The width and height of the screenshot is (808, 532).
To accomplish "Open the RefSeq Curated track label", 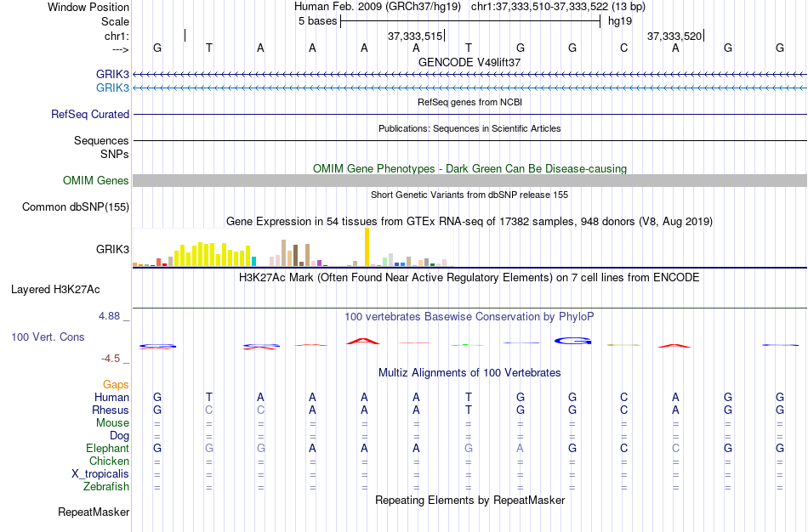I will tap(90, 115).
